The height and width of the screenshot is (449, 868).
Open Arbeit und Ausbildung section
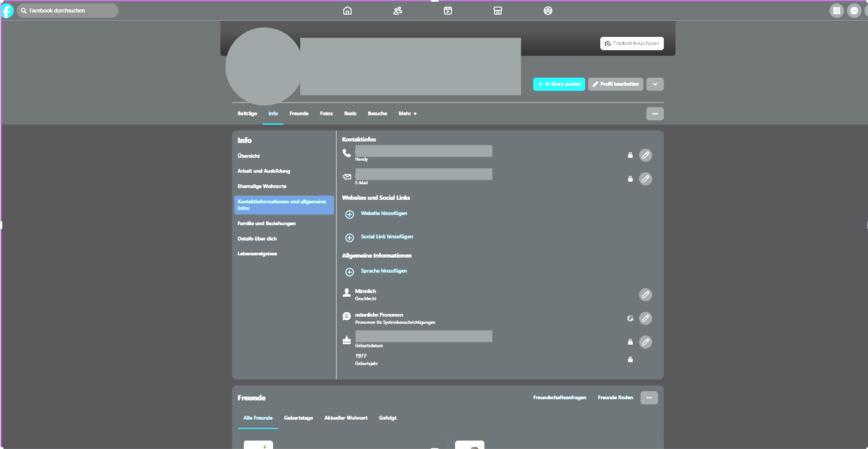tap(264, 171)
